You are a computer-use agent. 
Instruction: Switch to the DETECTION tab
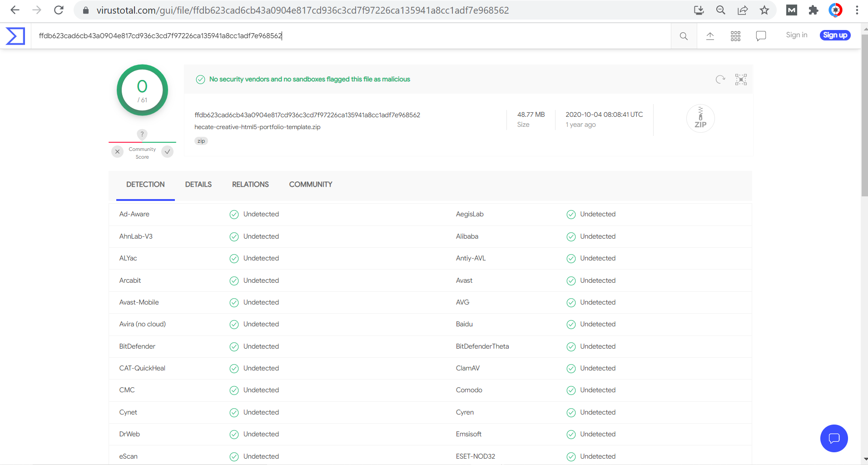tap(145, 185)
